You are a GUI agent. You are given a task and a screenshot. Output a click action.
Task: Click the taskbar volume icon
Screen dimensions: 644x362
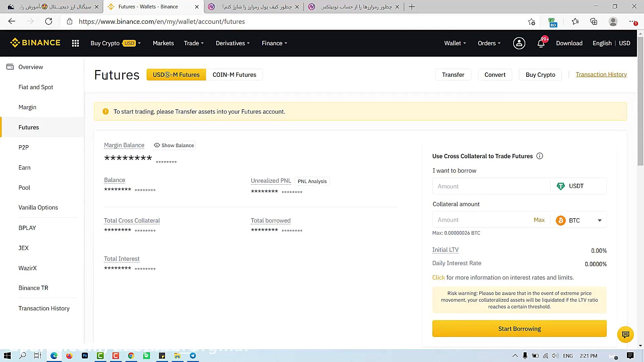coord(555,356)
